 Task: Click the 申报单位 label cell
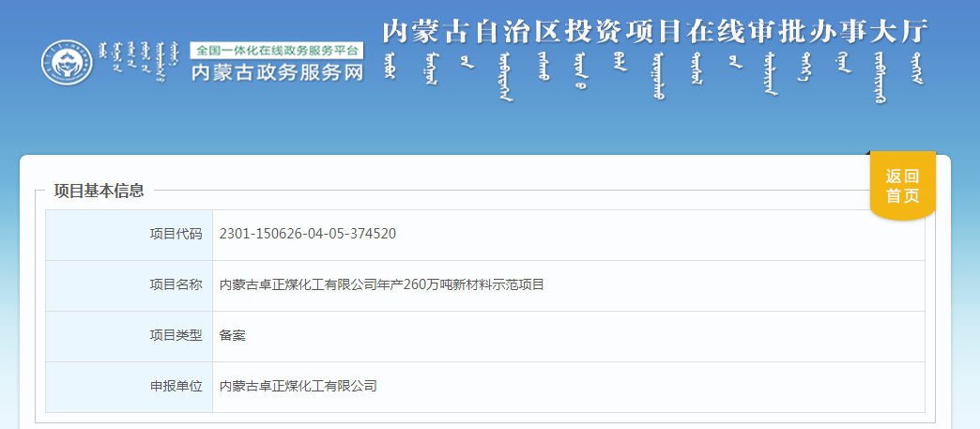click(130, 387)
